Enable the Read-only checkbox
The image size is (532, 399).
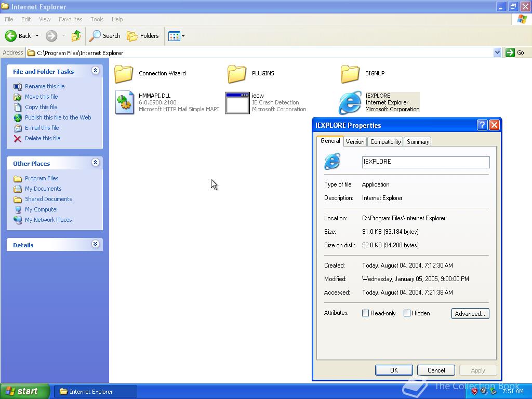[365, 313]
